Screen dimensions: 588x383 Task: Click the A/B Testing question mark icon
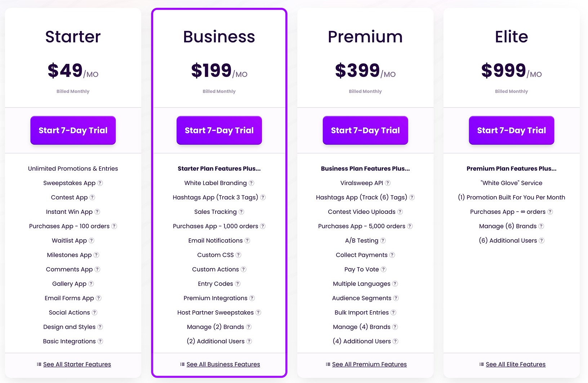pos(383,241)
